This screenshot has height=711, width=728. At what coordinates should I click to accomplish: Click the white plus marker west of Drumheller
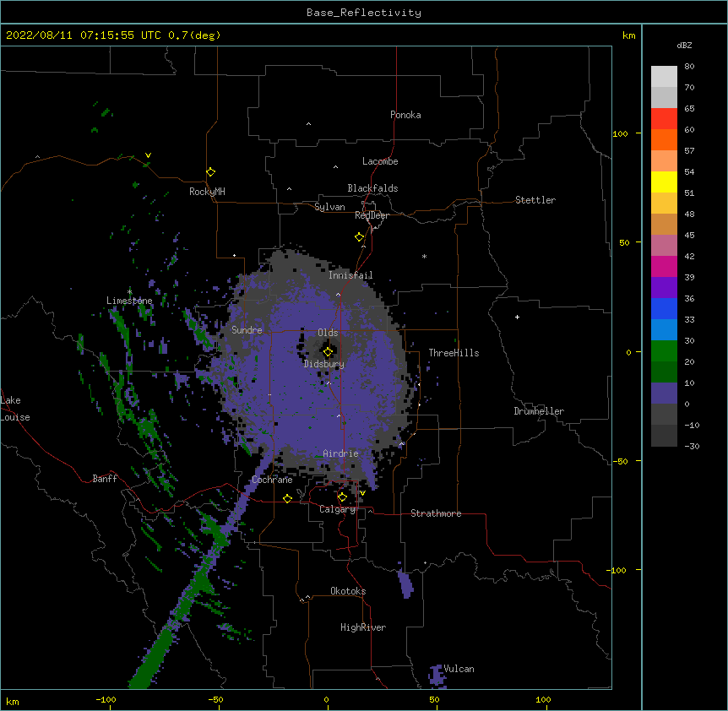tap(517, 317)
